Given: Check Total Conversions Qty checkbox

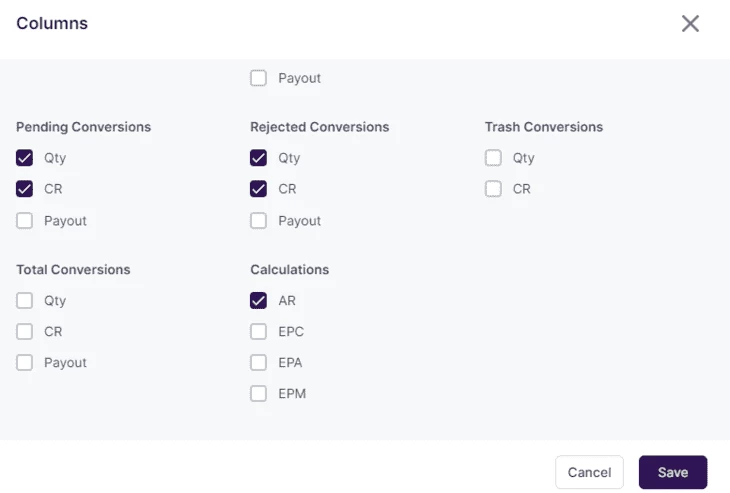Looking at the screenshot, I should pos(24,301).
